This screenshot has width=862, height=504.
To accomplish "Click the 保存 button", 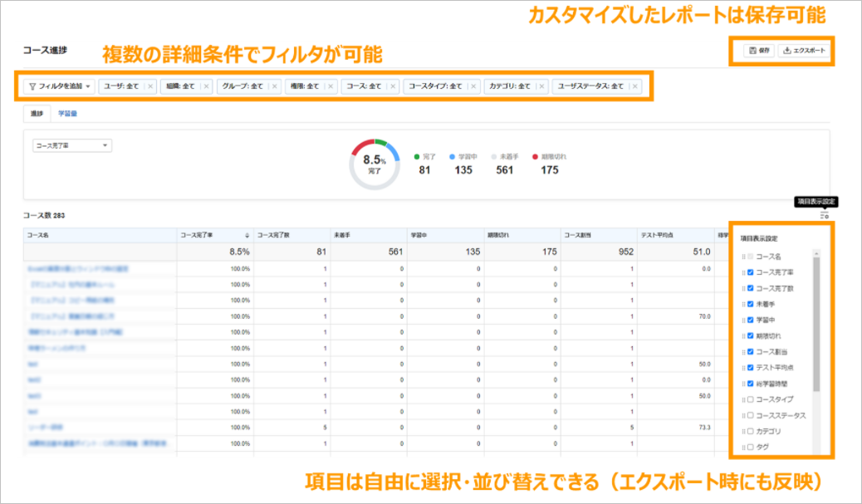I will pos(759,51).
